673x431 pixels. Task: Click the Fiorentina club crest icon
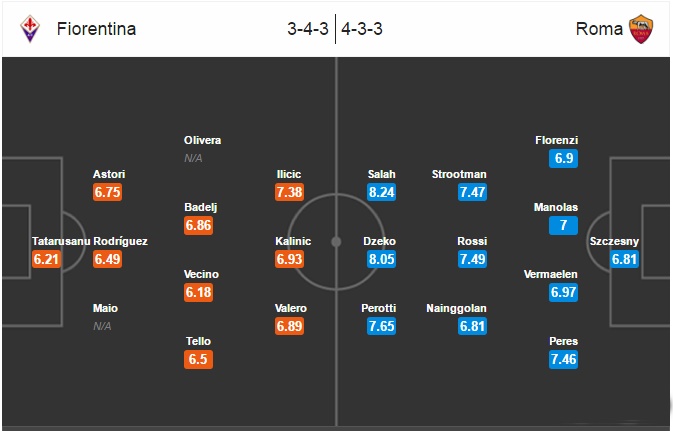point(30,29)
